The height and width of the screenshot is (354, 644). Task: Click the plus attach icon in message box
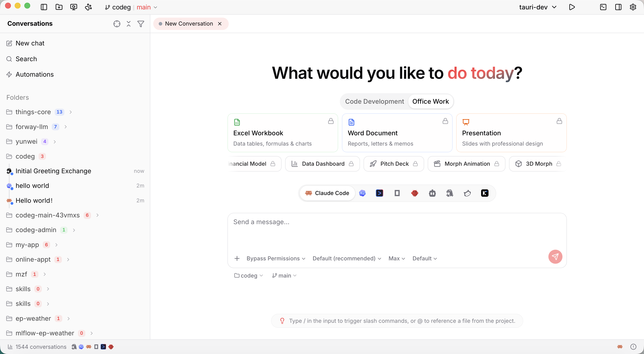click(237, 258)
